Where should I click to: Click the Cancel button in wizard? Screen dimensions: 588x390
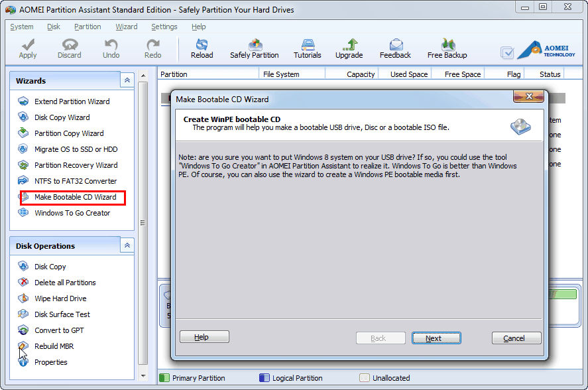(516, 338)
